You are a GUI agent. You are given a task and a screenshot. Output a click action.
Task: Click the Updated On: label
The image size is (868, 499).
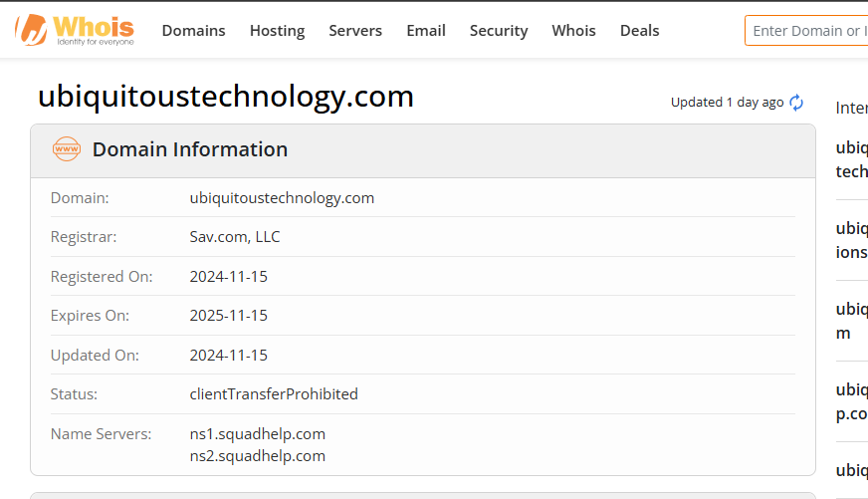(95, 356)
